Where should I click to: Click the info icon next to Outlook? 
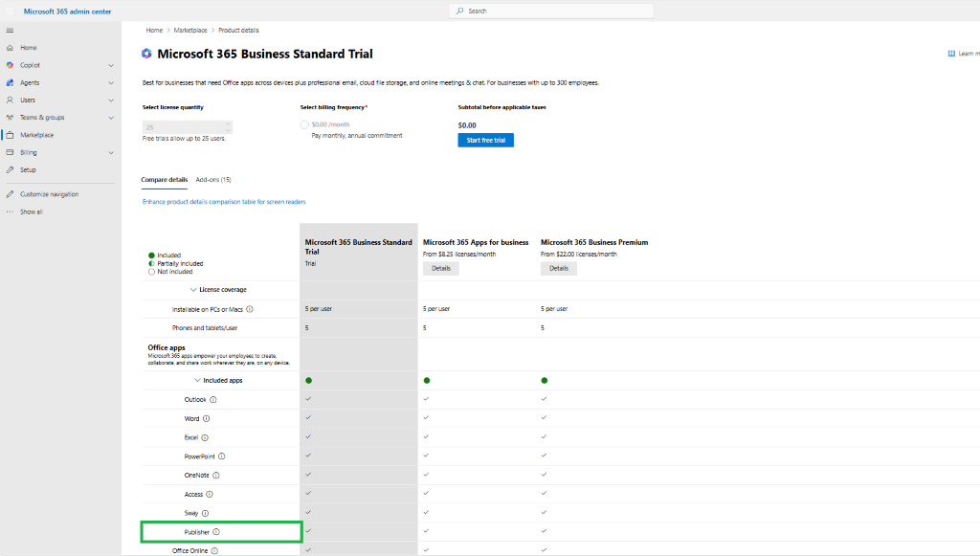[x=213, y=400]
